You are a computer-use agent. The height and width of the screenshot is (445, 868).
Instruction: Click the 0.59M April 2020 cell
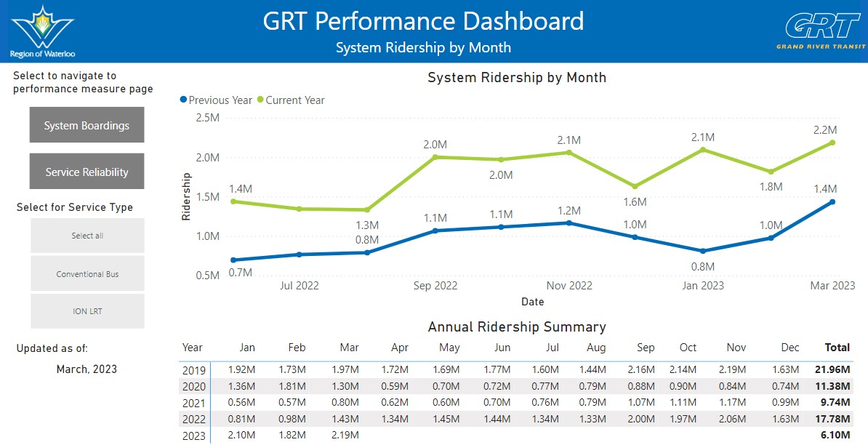(395, 386)
